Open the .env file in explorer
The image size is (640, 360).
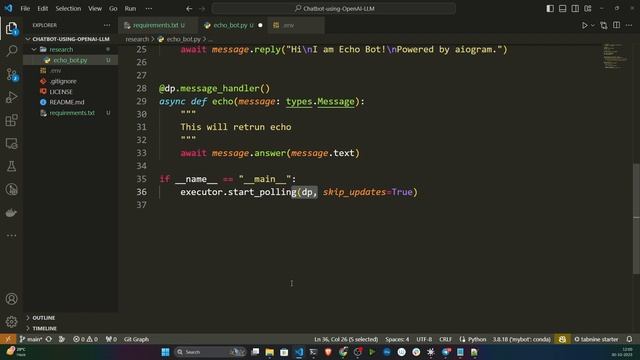point(71,71)
